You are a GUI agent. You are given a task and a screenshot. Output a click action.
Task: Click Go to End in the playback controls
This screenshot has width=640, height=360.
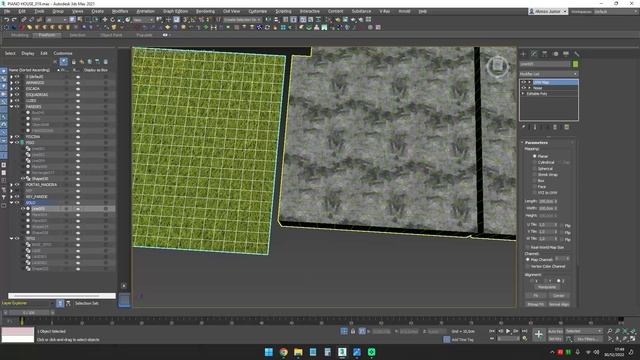click(524, 331)
